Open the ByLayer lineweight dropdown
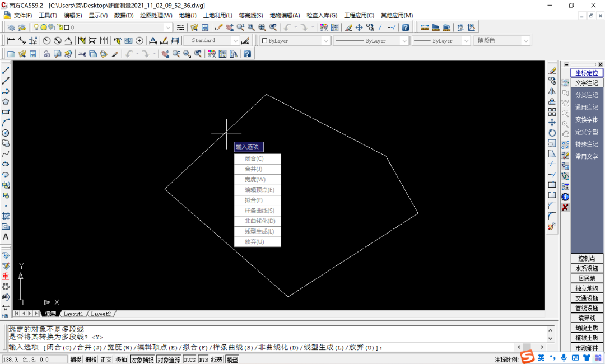 coord(466,40)
